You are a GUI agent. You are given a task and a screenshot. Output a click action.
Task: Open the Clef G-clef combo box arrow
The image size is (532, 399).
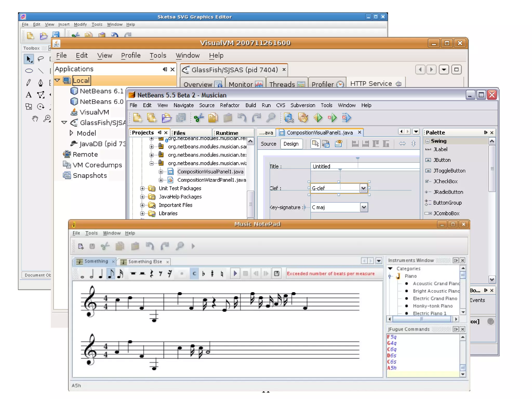(363, 188)
